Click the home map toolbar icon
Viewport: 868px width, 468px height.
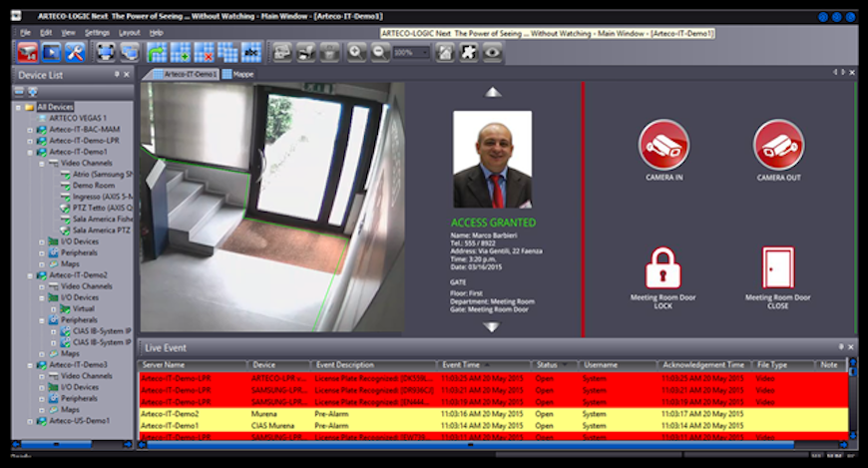click(x=445, y=53)
